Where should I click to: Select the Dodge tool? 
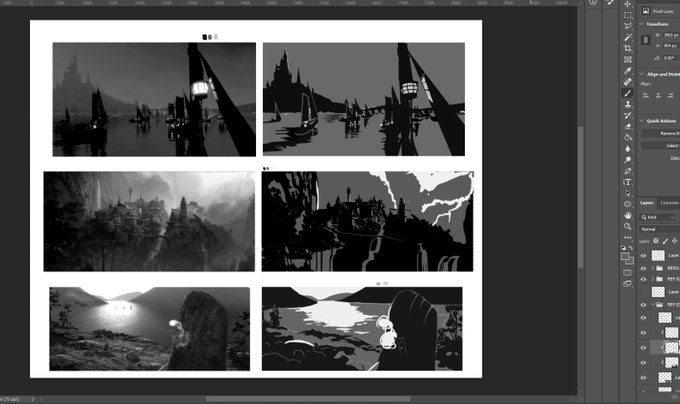[x=628, y=160]
